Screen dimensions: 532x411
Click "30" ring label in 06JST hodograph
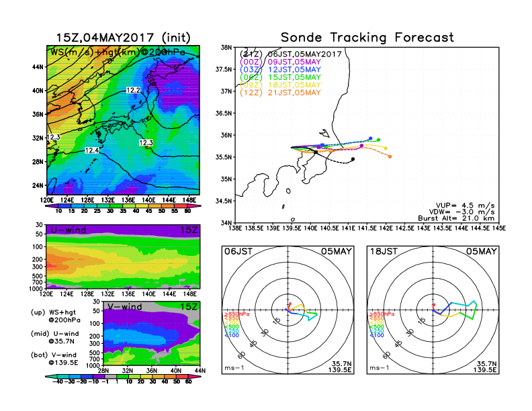click(264, 333)
